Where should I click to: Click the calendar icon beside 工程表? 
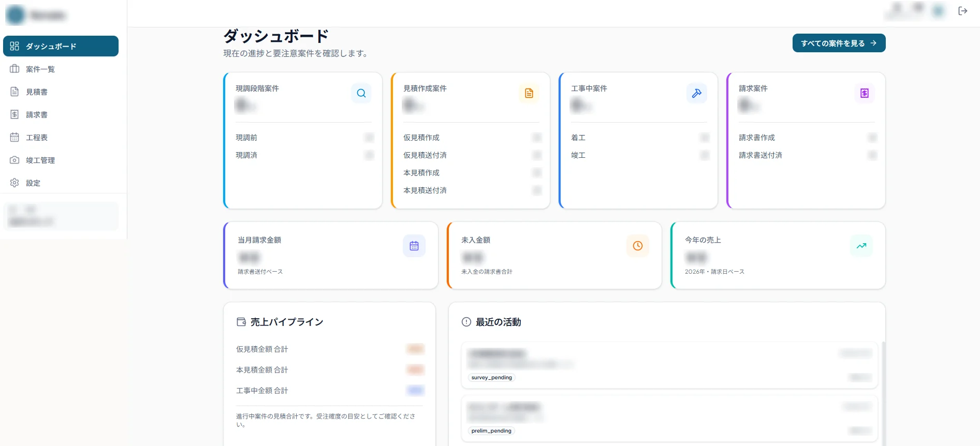[14, 137]
